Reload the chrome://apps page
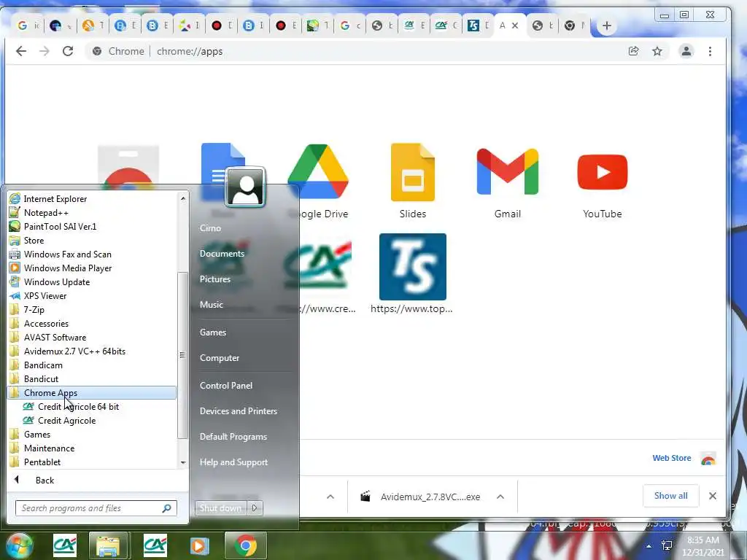Viewport: 747px width, 560px height. coord(68,51)
